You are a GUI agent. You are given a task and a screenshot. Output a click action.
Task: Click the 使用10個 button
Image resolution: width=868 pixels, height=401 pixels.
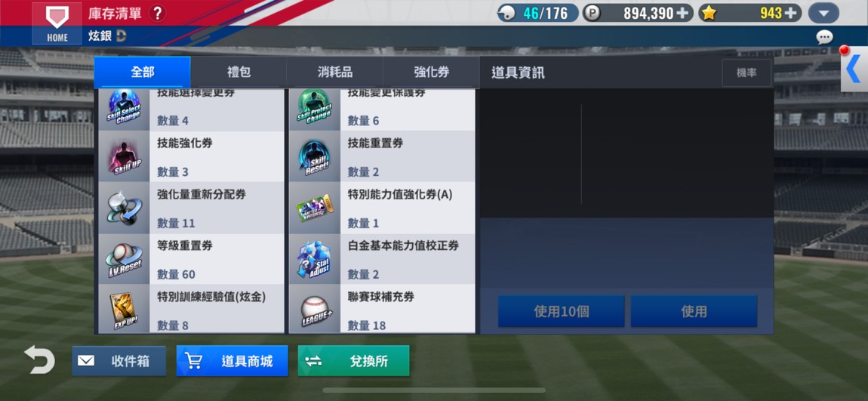[x=562, y=311]
